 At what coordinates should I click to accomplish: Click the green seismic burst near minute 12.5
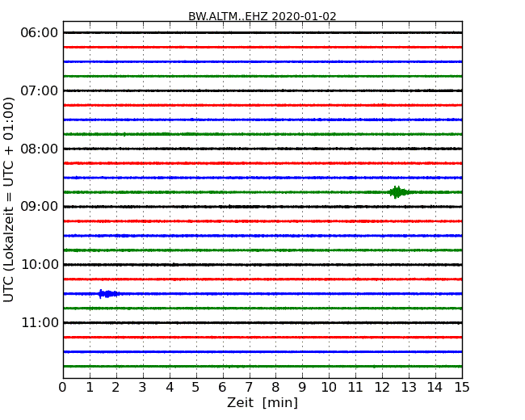398,192
